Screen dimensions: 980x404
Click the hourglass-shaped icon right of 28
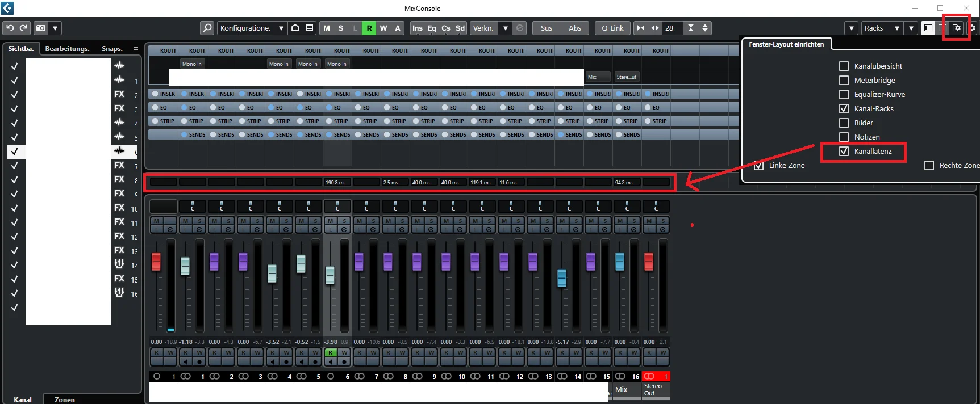(691, 28)
